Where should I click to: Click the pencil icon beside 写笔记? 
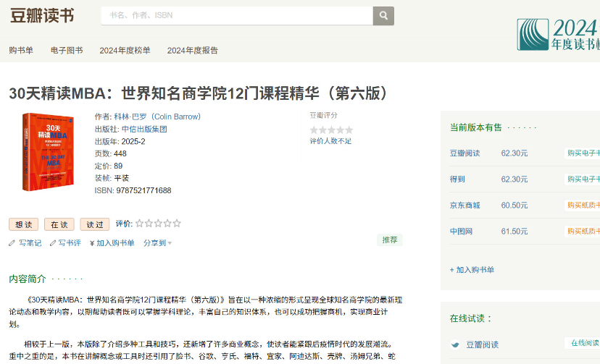[x=12, y=243]
